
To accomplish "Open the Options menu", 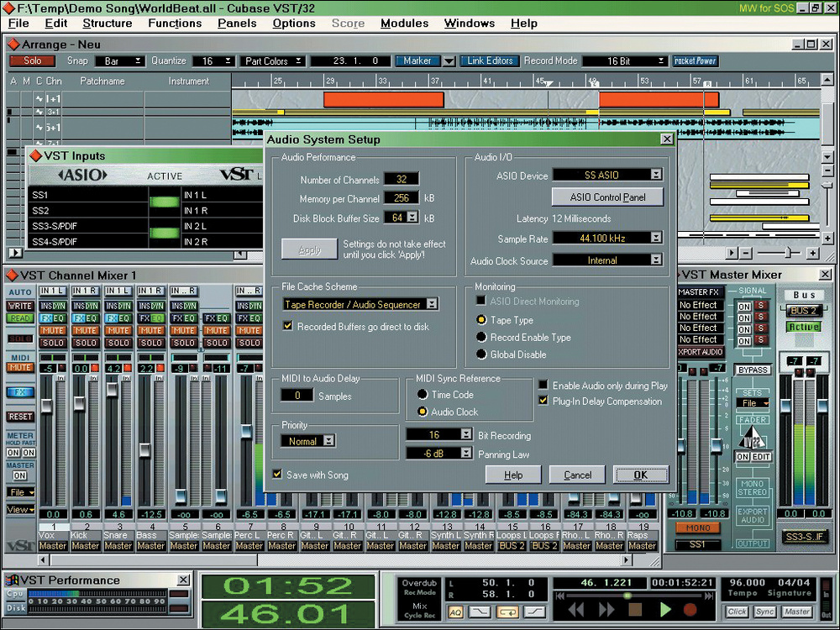I will point(293,23).
